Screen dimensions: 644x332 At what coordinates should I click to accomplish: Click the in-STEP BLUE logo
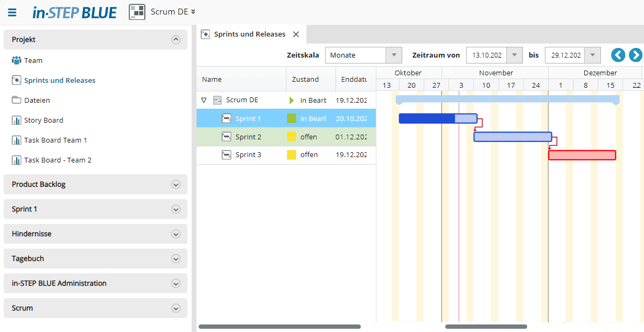click(x=74, y=12)
